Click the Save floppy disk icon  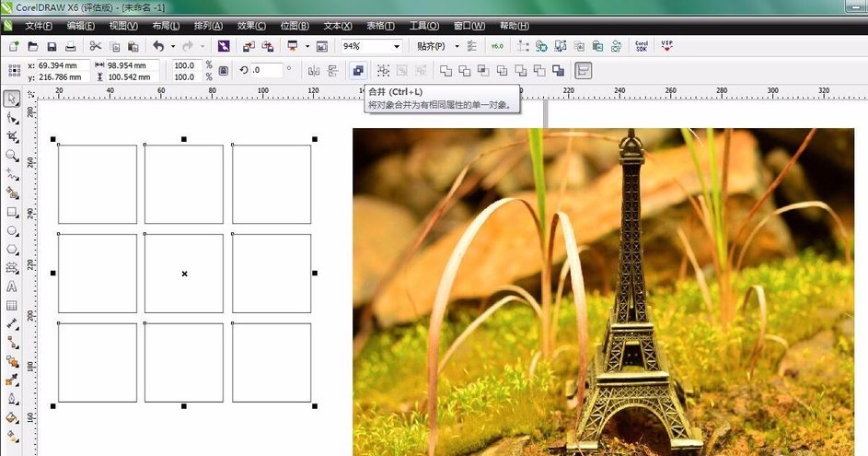[x=52, y=46]
